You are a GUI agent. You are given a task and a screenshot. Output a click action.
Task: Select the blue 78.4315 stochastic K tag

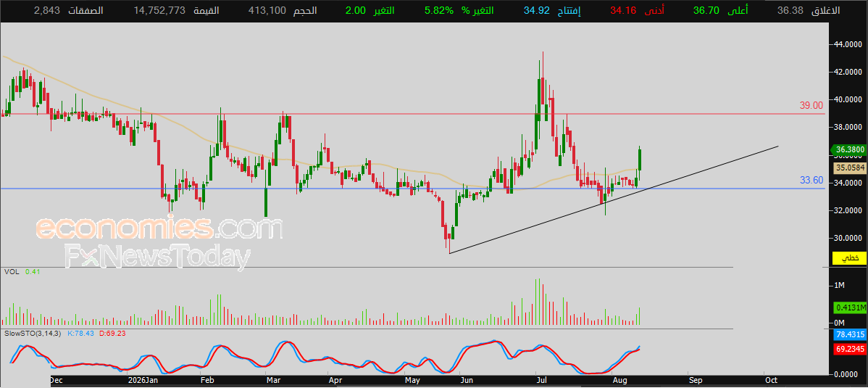[x=849, y=335]
